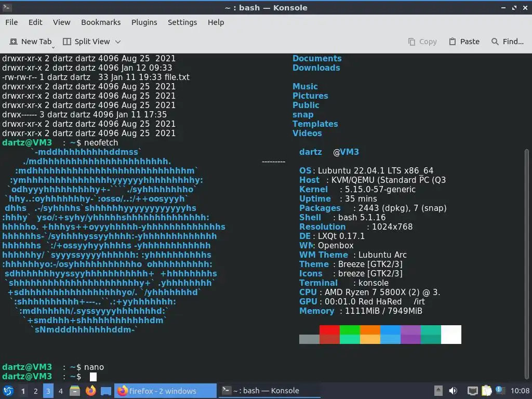This screenshot has width=532, height=399.
Task: Click the blue neofetch color block
Action: click(390, 335)
